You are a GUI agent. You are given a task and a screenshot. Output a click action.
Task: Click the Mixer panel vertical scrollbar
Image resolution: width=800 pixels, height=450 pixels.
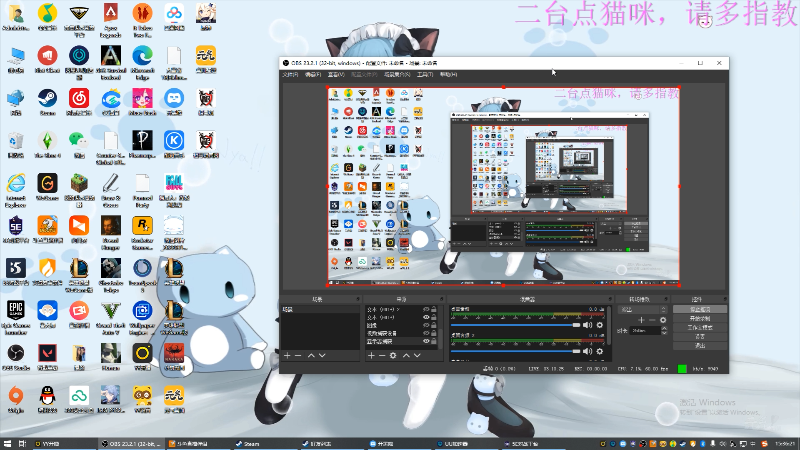[x=609, y=326]
